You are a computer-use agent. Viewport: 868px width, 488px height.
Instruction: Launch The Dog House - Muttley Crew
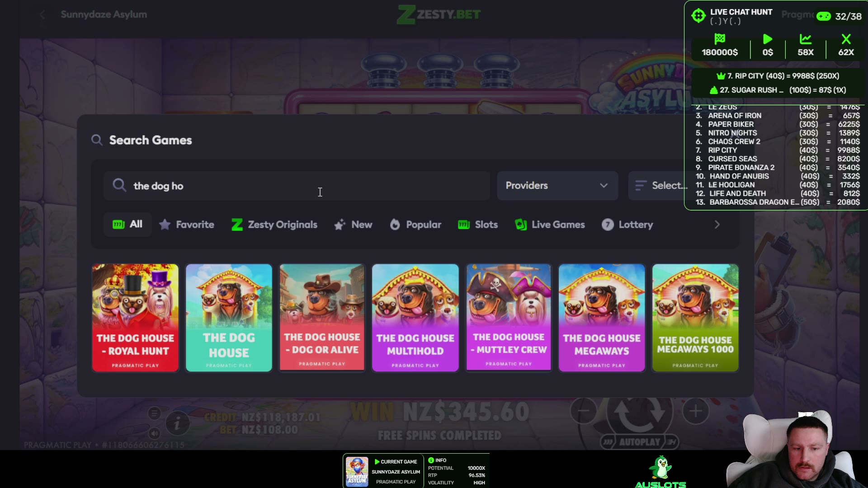(x=509, y=317)
